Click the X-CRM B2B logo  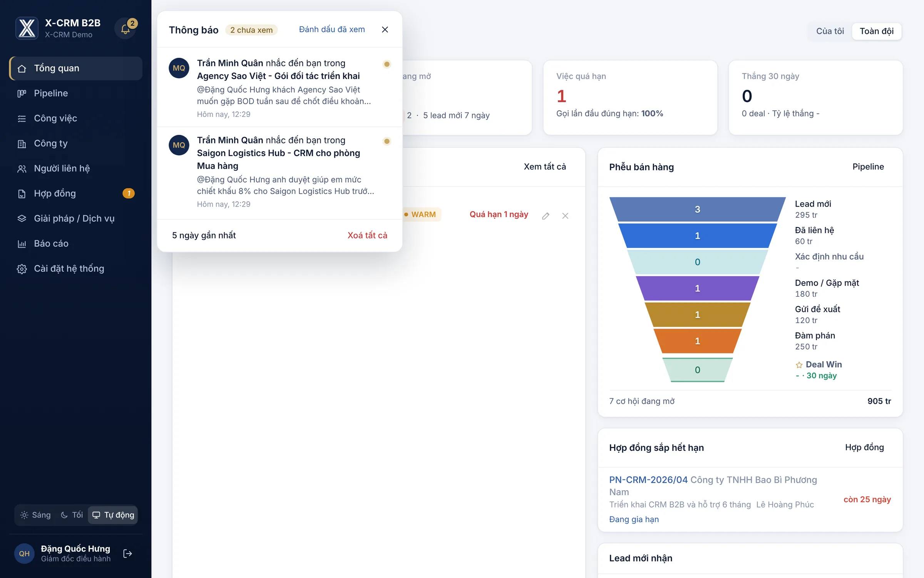27,28
